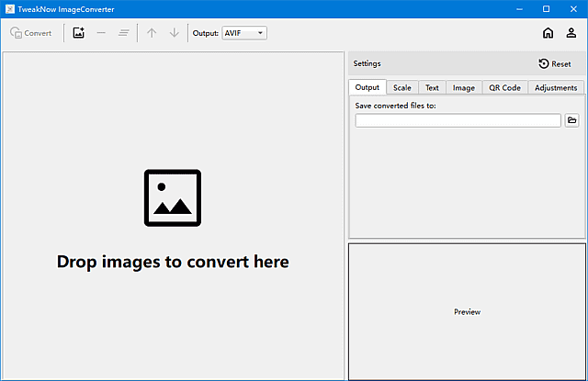Open the home icon at top right
The width and height of the screenshot is (588, 381).
pyautogui.click(x=548, y=33)
